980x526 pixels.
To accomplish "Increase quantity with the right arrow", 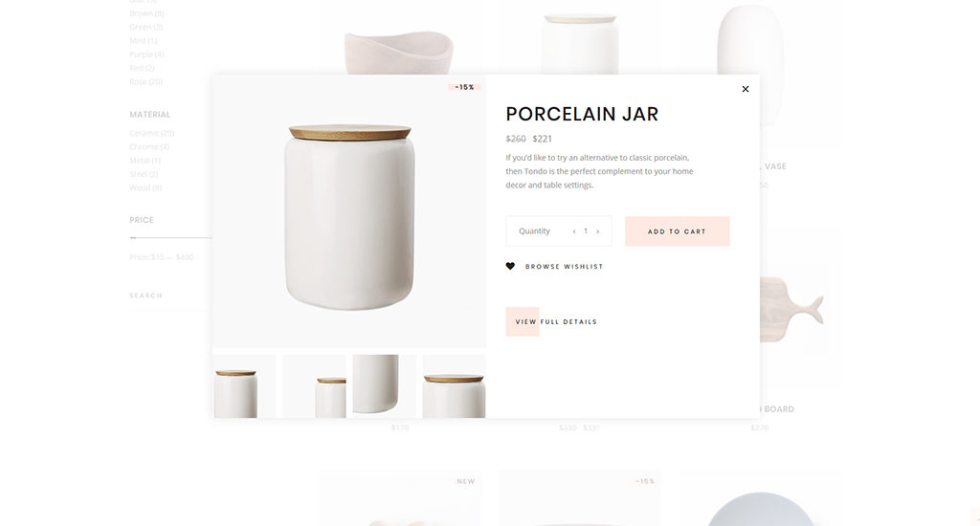I will coord(597,231).
